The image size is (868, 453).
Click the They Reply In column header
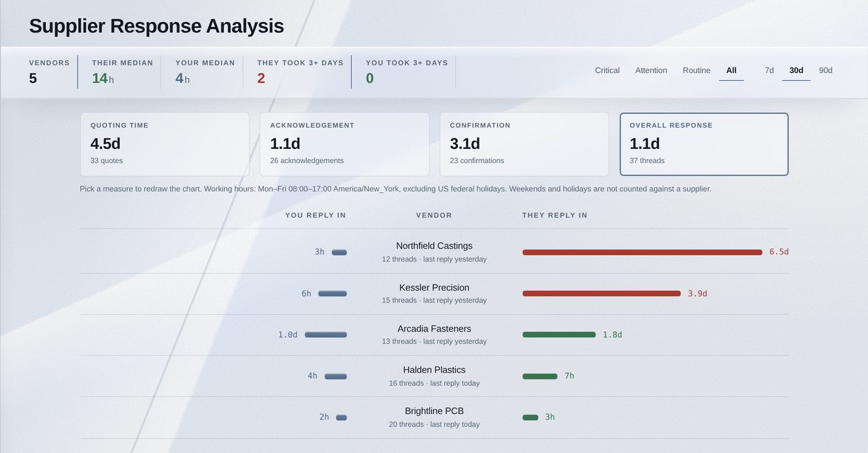555,215
